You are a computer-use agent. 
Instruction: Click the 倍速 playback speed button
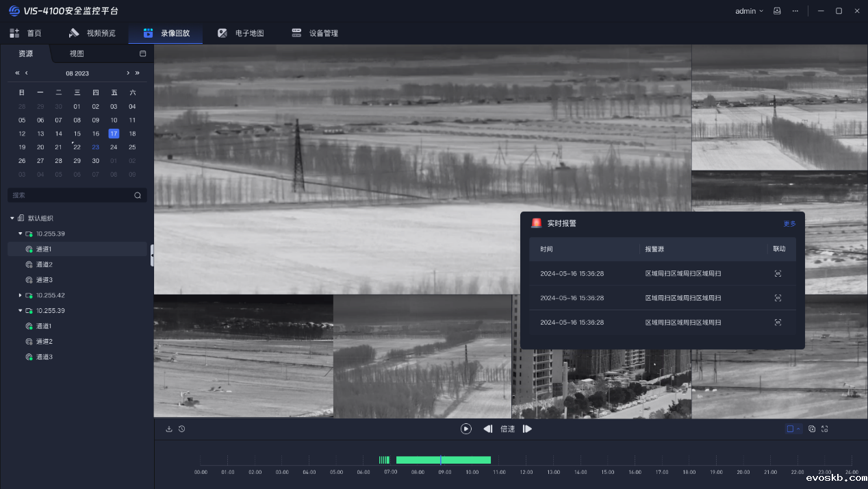click(507, 429)
